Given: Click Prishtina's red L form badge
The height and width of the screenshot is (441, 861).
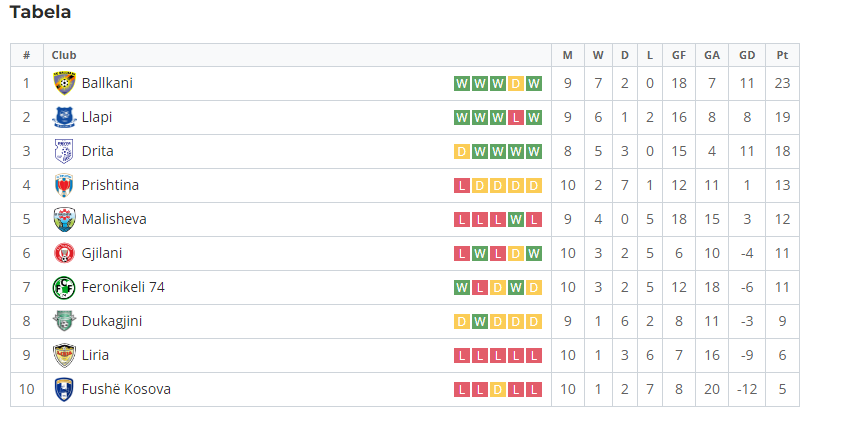Looking at the screenshot, I should (462, 186).
